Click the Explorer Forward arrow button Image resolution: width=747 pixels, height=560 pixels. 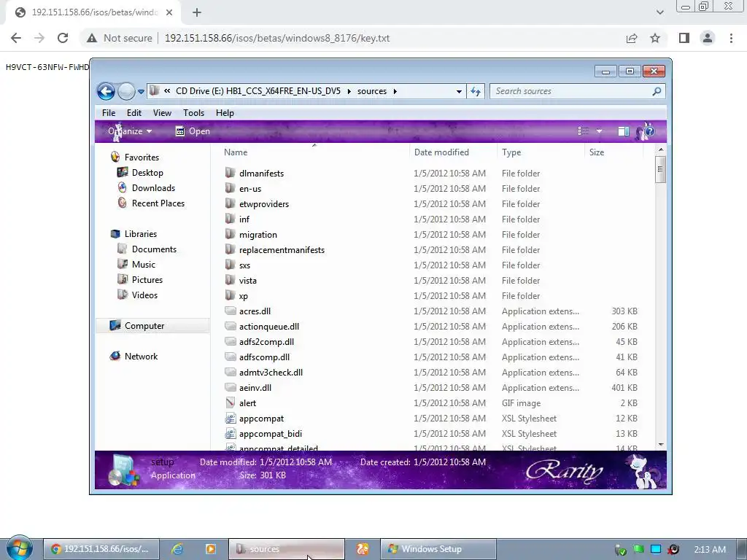coord(126,91)
